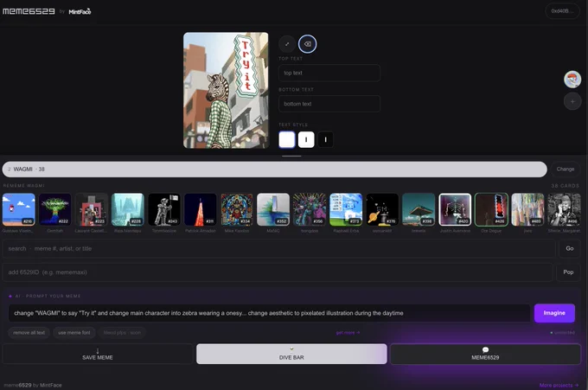The image size is (588, 390).
Task: Select card #311 red tower thumbnail
Action: click(x=201, y=209)
